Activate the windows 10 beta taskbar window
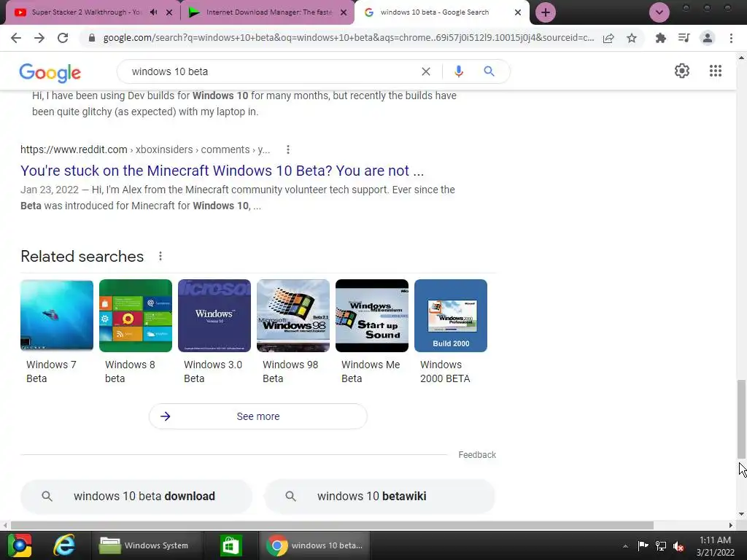Image resolution: width=747 pixels, height=560 pixels. coord(315,545)
